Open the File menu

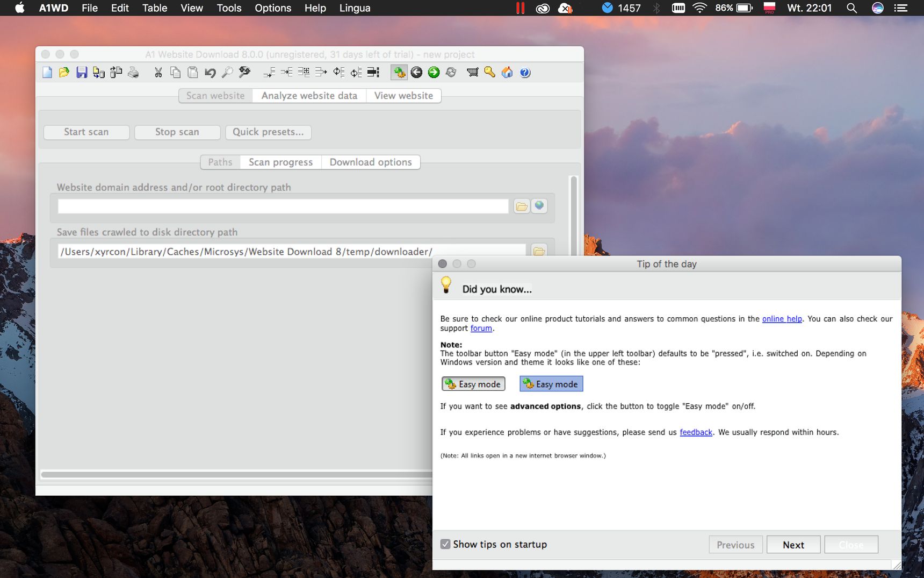(90, 8)
